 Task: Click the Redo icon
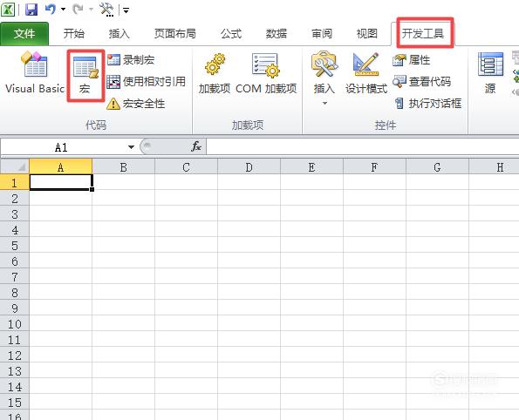click(x=78, y=10)
